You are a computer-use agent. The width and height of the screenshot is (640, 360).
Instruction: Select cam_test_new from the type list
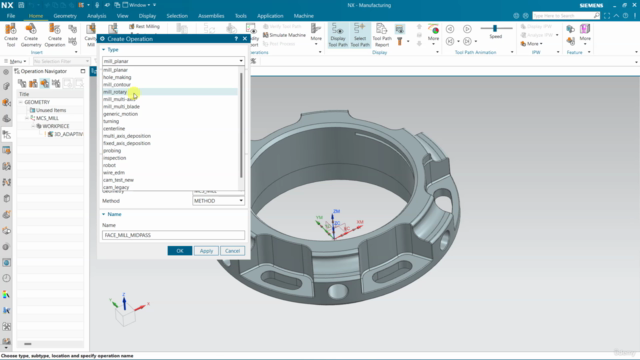click(x=170, y=180)
